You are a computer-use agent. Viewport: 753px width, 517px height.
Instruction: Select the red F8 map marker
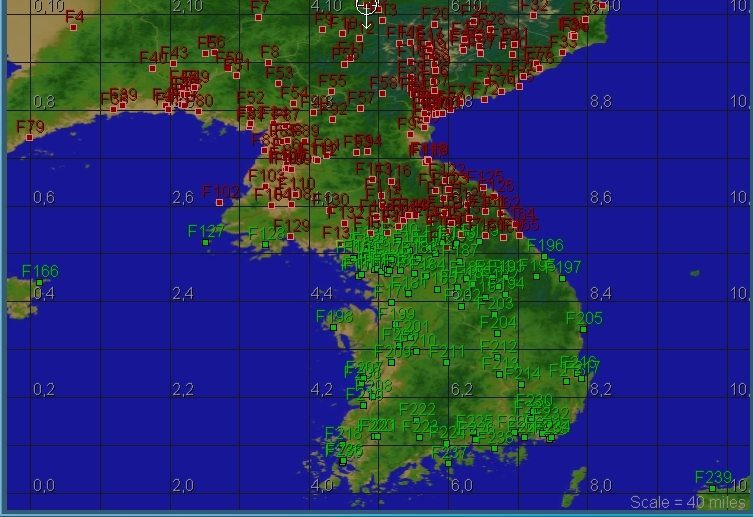tap(268, 62)
